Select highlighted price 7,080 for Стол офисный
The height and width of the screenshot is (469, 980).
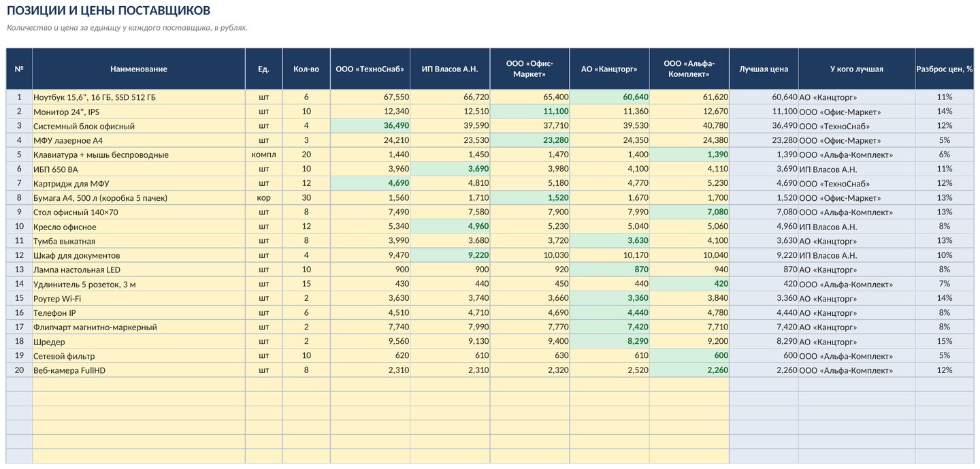tap(689, 212)
